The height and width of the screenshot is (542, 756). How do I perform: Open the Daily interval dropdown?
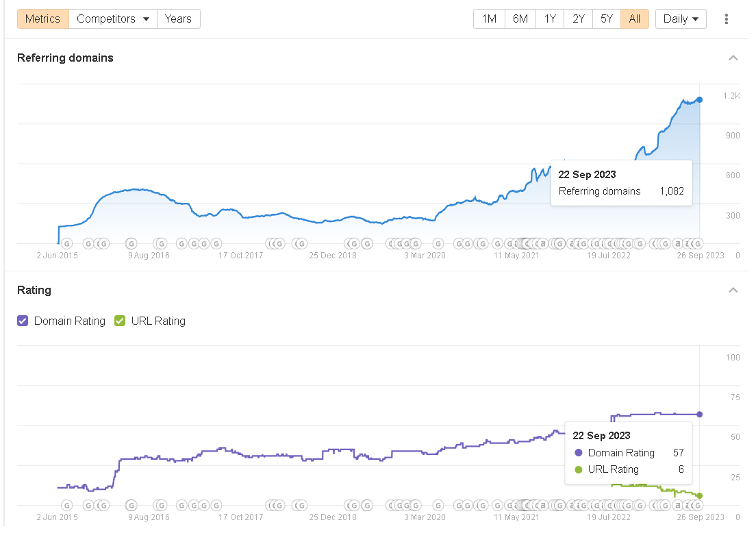[681, 19]
